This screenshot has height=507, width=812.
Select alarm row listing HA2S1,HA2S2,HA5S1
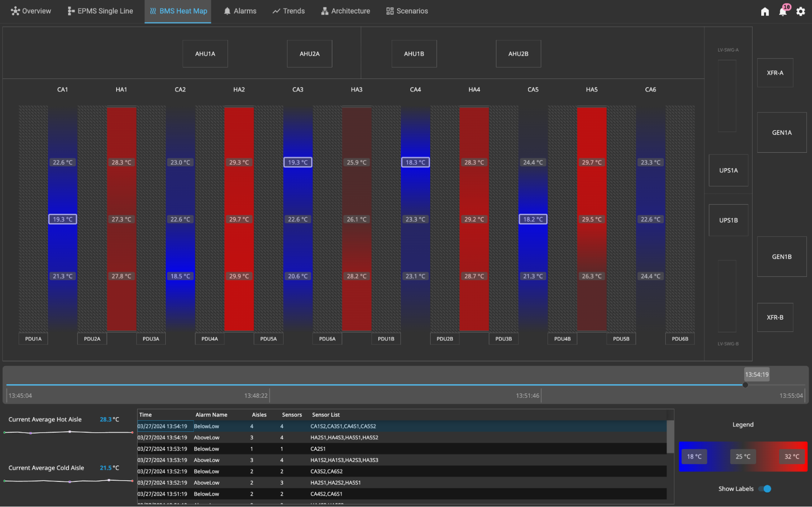click(x=402, y=483)
